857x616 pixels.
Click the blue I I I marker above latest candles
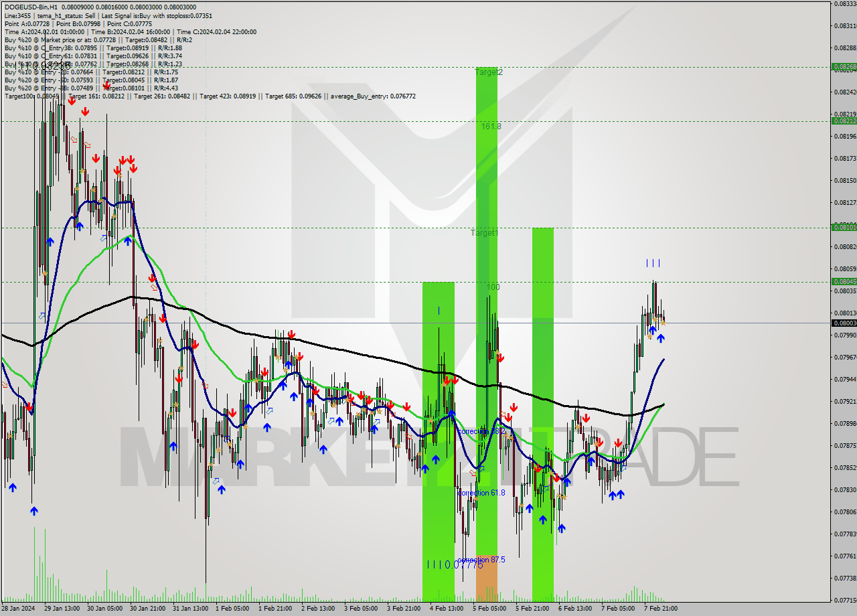[653, 263]
